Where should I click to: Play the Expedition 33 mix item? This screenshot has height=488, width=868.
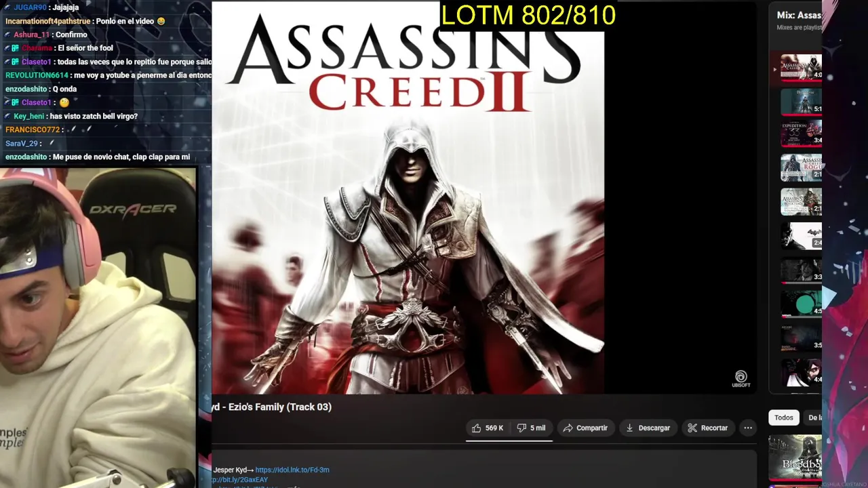pos(801,134)
